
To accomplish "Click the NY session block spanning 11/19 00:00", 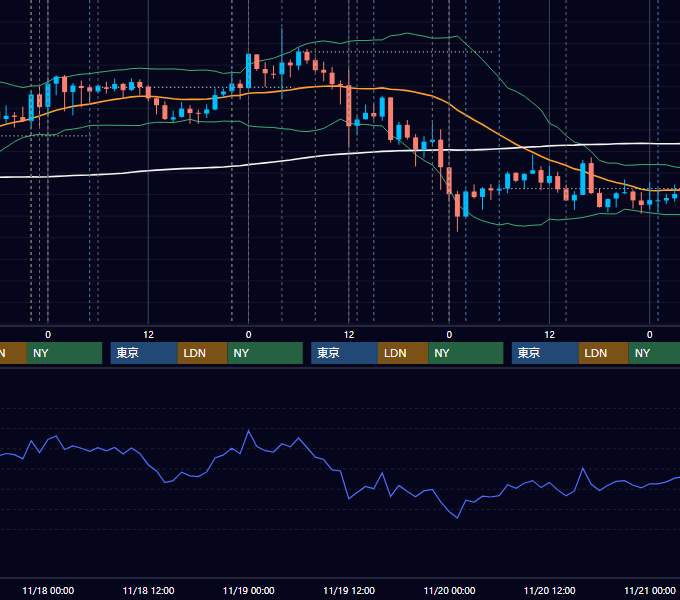I will tap(265, 353).
